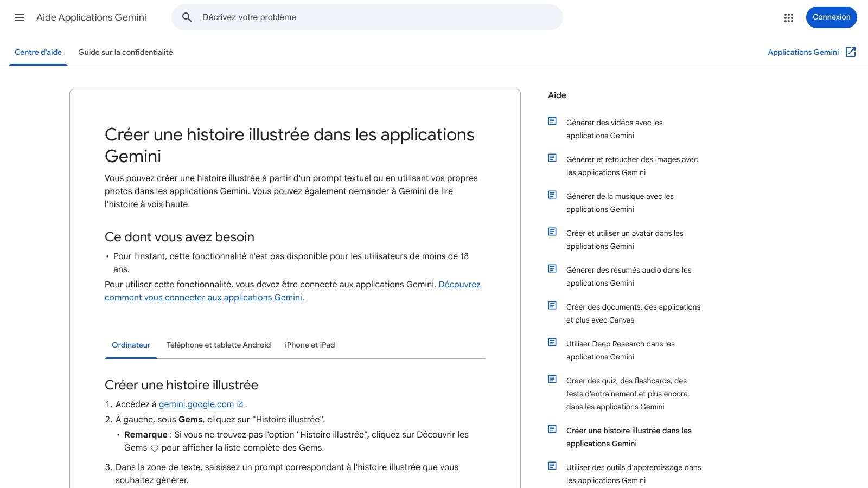The height and width of the screenshot is (488, 868).
Task: Open Guide sur la confidentialité tab
Action: point(125,52)
